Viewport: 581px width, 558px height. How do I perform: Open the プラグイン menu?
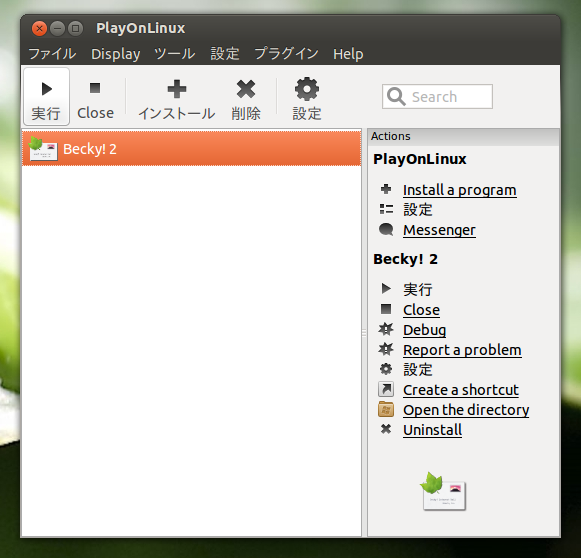(286, 54)
